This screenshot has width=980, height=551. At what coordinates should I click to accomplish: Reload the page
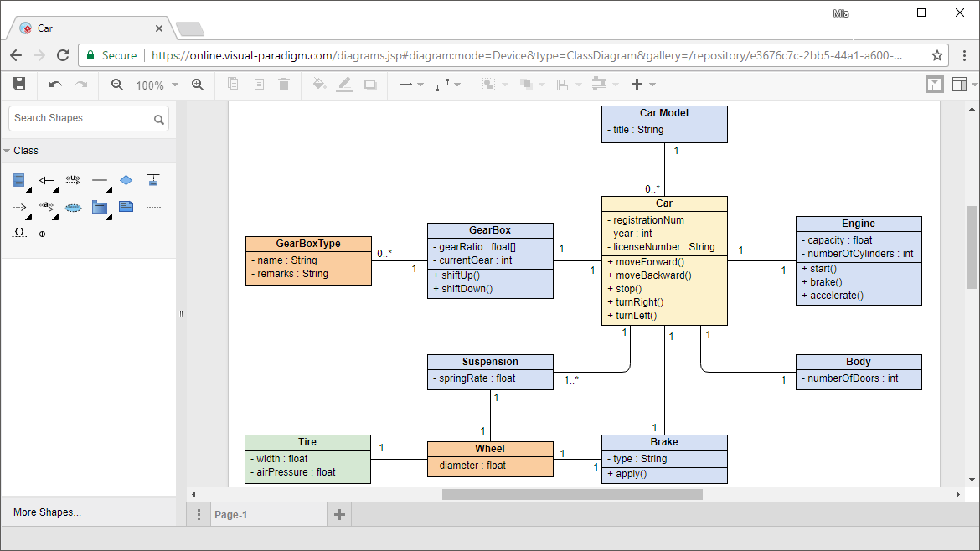coord(63,55)
